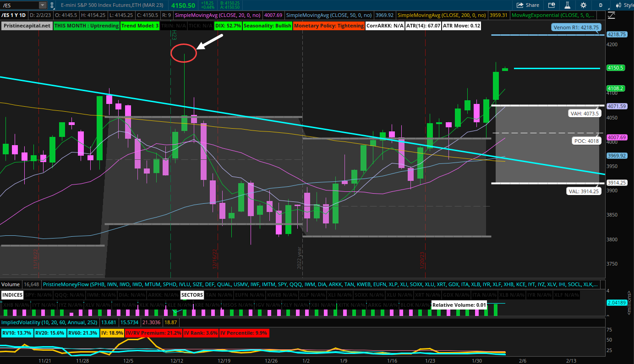Open the Style menu
Image resolution: width=634 pixels, height=364 pixels.
(x=624, y=5)
